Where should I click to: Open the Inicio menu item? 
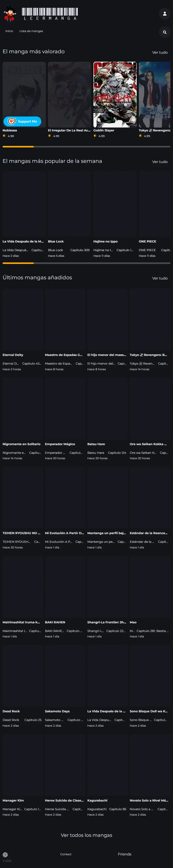click(9, 31)
